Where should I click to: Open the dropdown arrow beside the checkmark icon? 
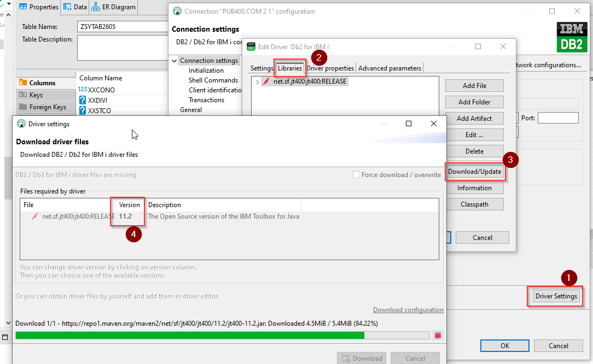pyautogui.click(x=9, y=4)
